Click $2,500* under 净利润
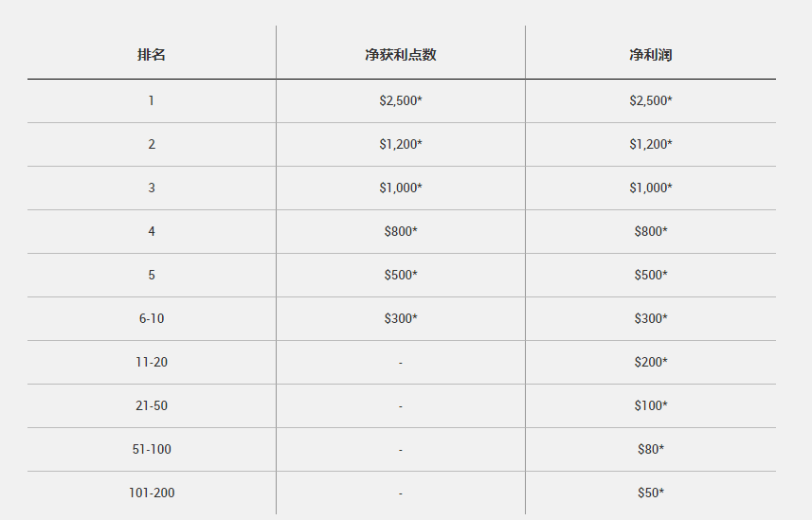 650,100
